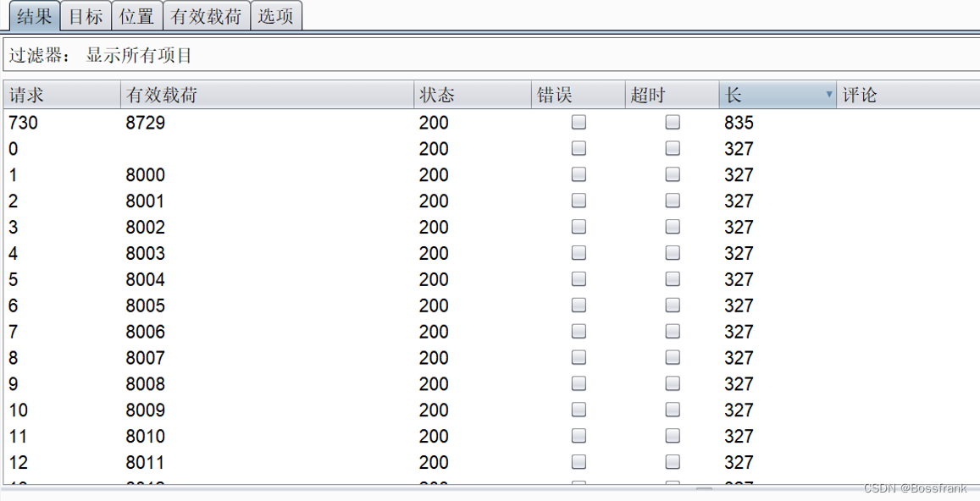Select request number 11
Viewport: 980px width, 501px height.
(x=18, y=436)
